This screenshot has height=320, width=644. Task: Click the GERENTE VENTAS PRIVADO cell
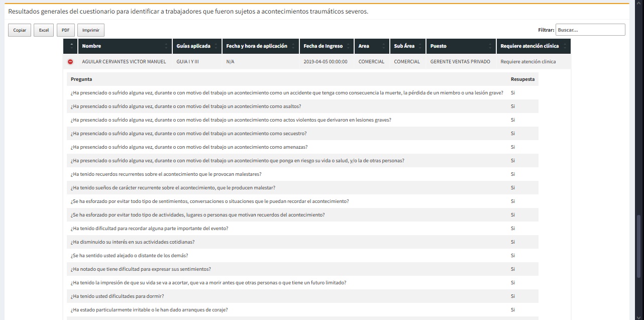460,62
